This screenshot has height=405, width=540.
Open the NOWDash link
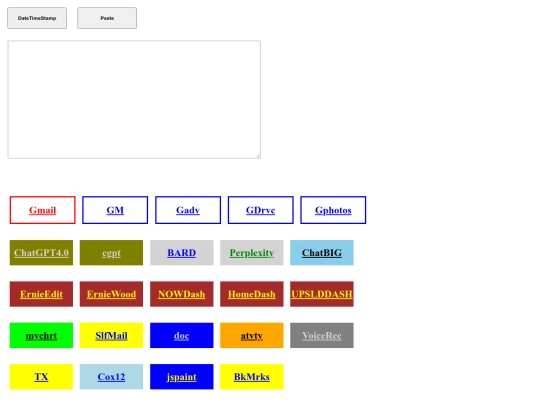181,294
